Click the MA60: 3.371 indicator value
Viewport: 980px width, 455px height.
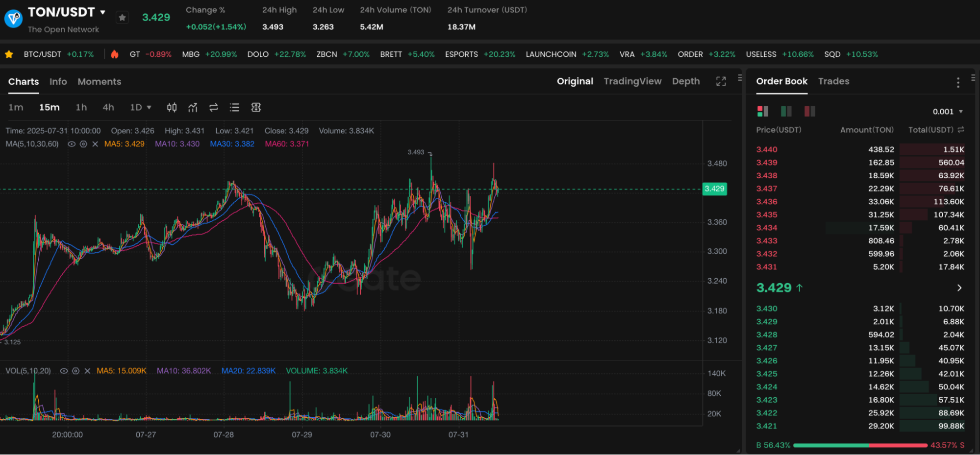(287, 144)
